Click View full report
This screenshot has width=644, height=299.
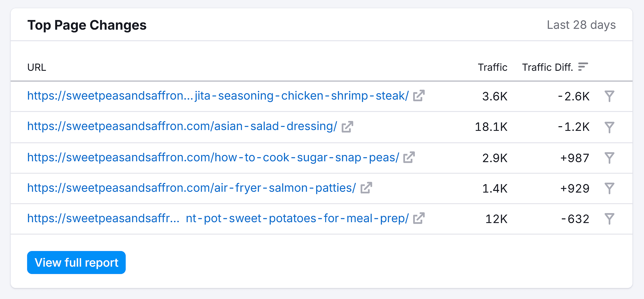(x=76, y=262)
